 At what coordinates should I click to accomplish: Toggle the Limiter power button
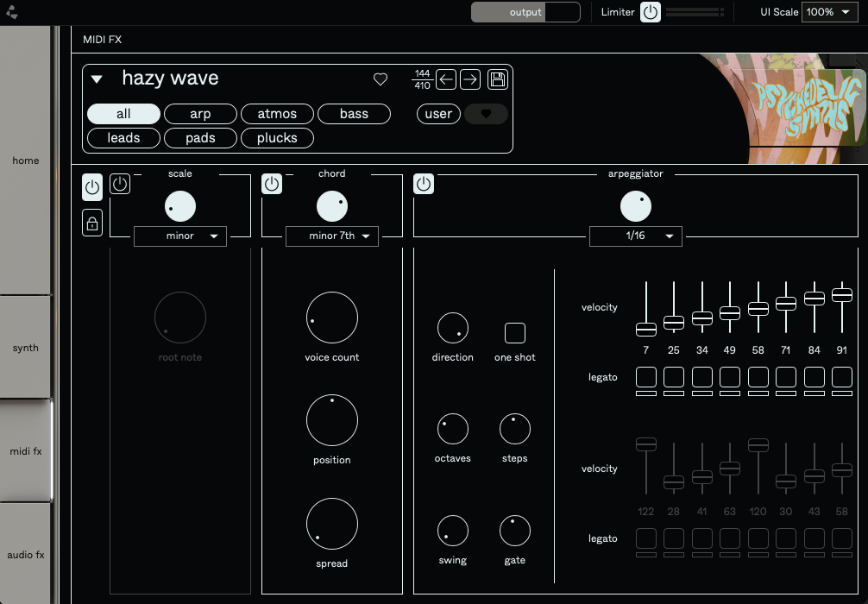coord(651,12)
